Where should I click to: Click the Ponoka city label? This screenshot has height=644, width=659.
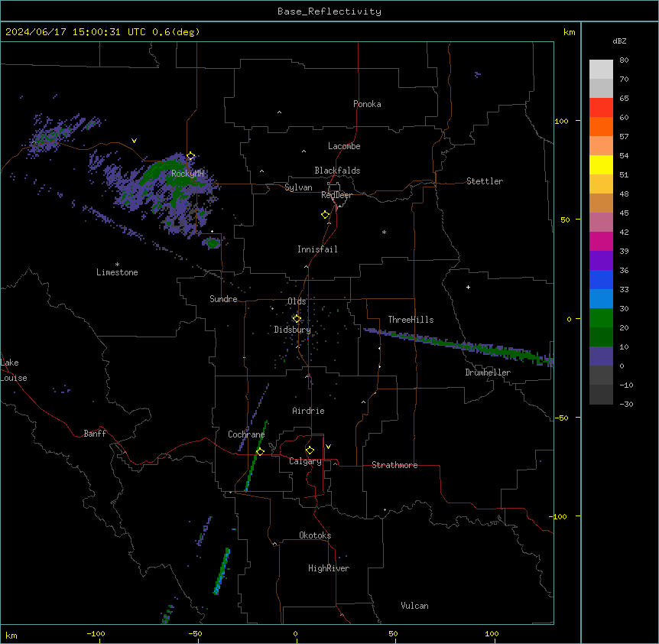tap(367, 104)
